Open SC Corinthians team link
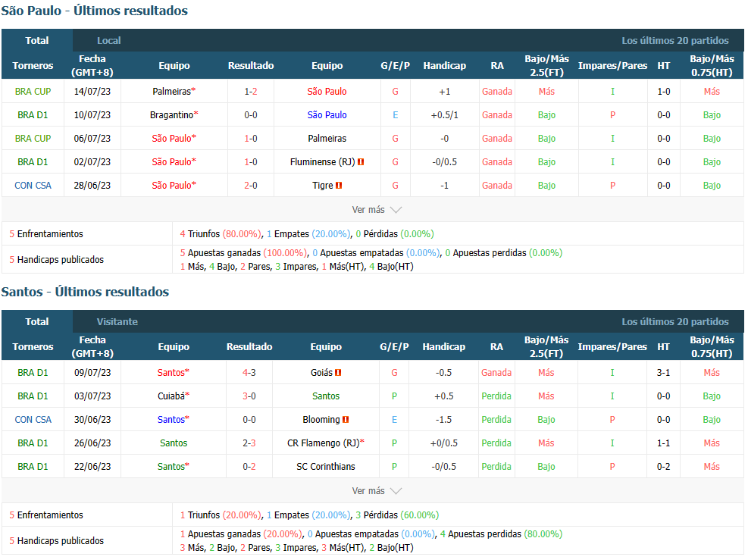Image resolution: width=748 pixels, height=560 pixels. pos(326,467)
